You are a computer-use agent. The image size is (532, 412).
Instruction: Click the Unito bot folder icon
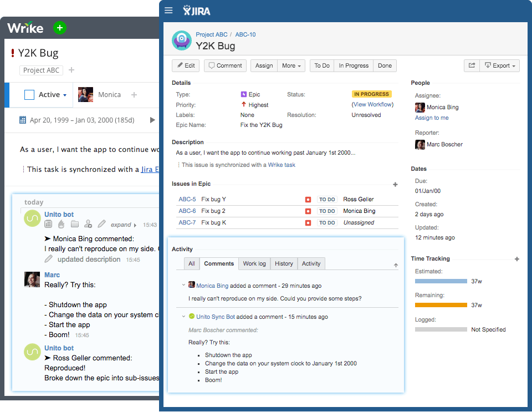click(x=75, y=223)
